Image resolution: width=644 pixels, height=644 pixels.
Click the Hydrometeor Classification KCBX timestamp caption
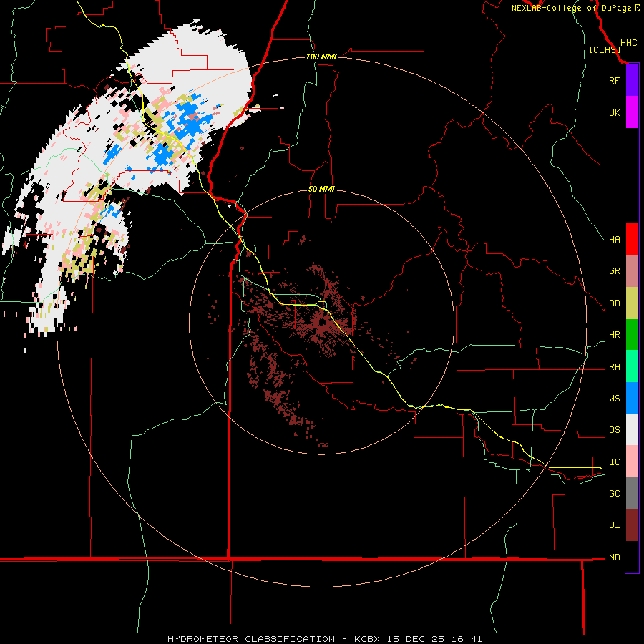[x=324, y=639]
